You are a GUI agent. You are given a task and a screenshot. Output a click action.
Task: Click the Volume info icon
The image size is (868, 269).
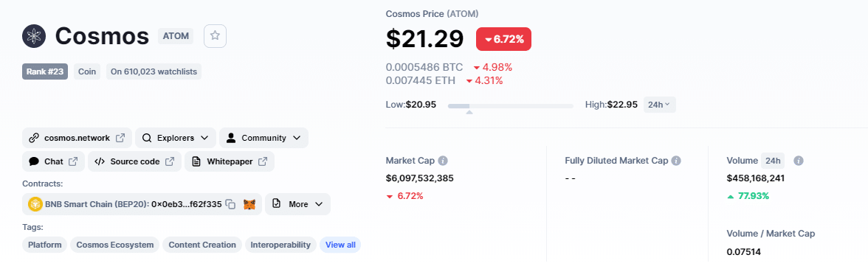coord(799,161)
